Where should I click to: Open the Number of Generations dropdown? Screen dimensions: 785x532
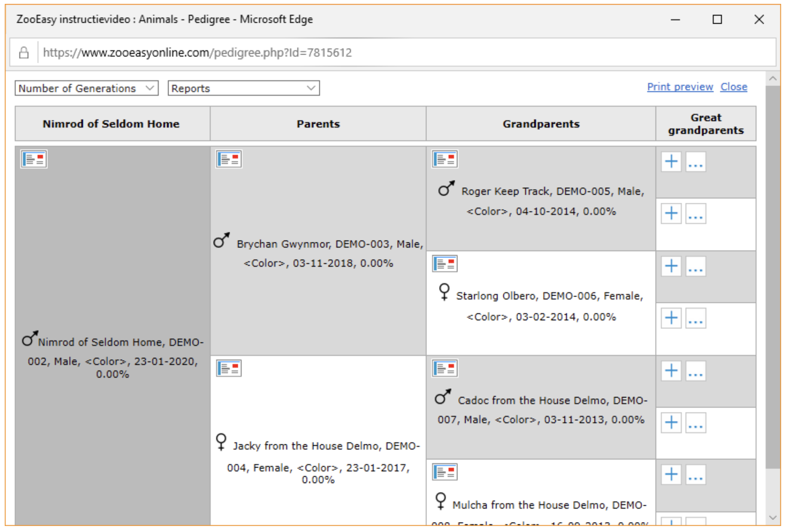pos(86,88)
